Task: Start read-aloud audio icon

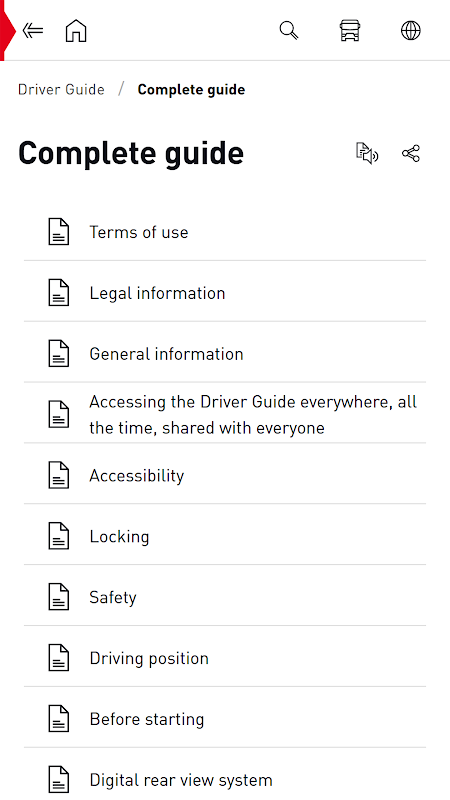Action: coord(367,154)
